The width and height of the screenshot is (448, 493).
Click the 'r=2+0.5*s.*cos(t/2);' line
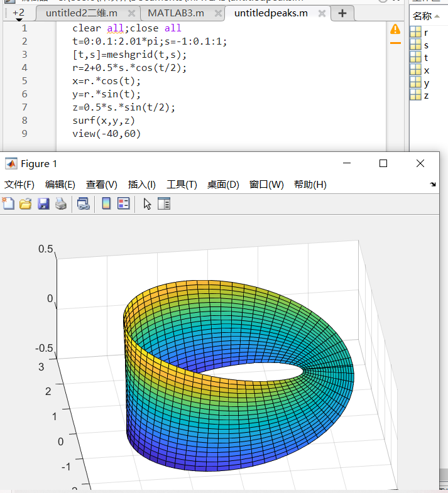129,68
